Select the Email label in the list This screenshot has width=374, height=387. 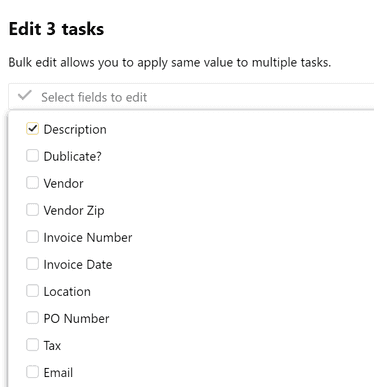pyautogui.click(x=58, y=372)
